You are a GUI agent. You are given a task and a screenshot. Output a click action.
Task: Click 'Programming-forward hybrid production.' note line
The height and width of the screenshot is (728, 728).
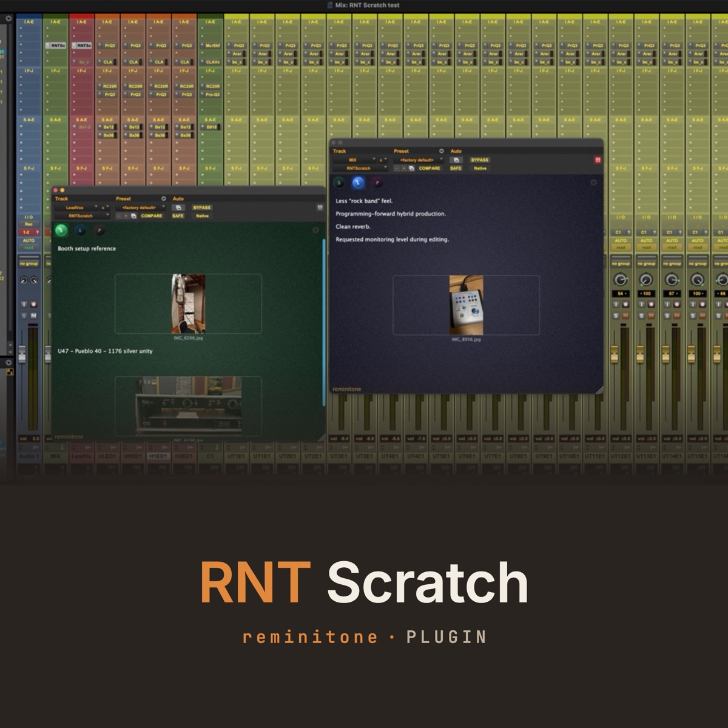pyautogui.click(x=391, y=214)
